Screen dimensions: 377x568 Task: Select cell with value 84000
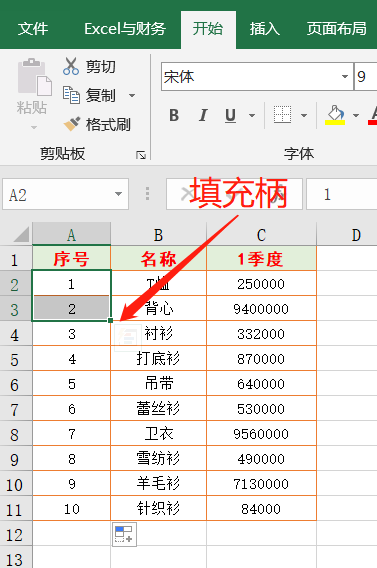pyautogui.click(x=261, y=508)
